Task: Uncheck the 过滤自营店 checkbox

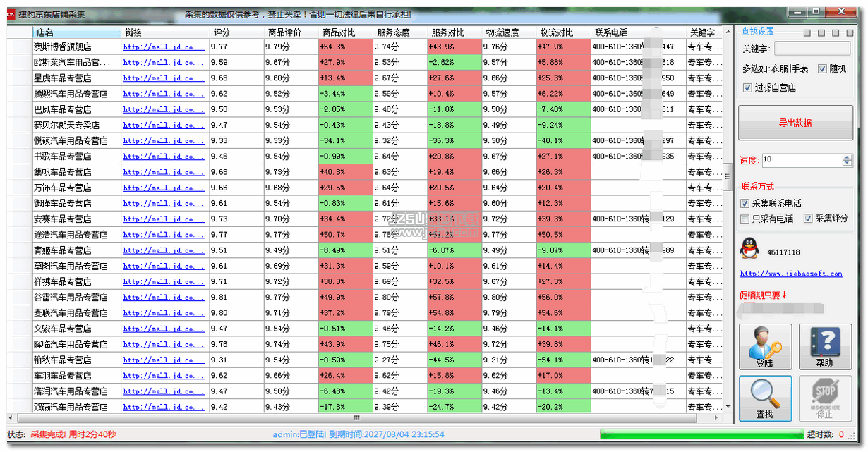Action: (748, 88)
